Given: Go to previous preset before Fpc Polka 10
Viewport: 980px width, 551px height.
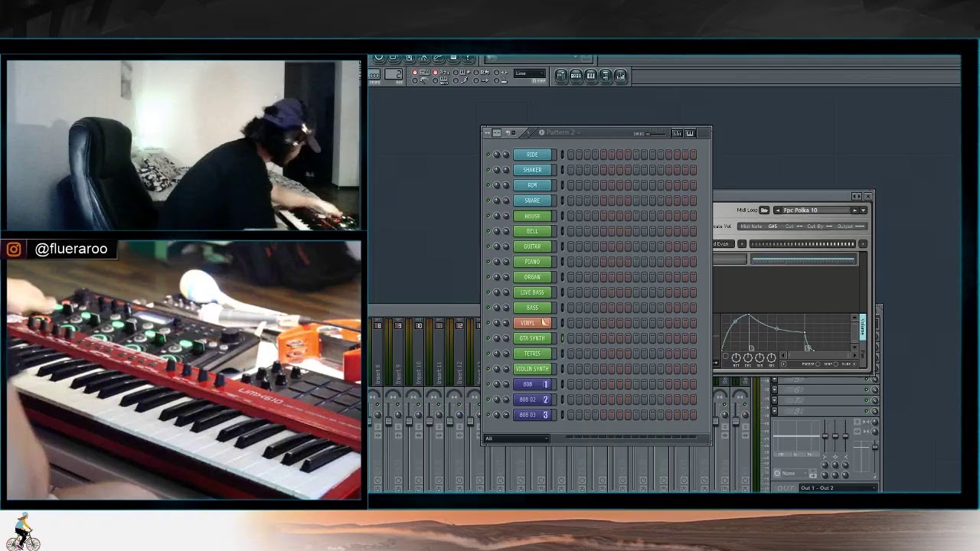Looking at the screenshot, I should point(778,210).
